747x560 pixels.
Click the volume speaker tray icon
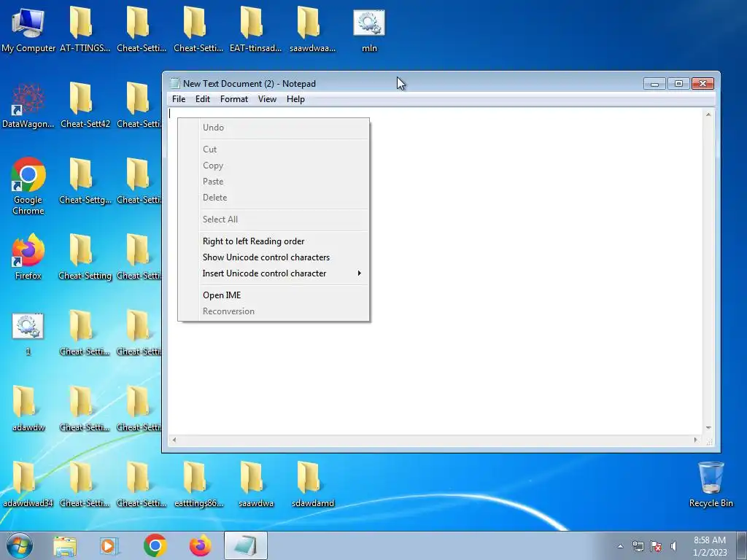coord(673,546)
